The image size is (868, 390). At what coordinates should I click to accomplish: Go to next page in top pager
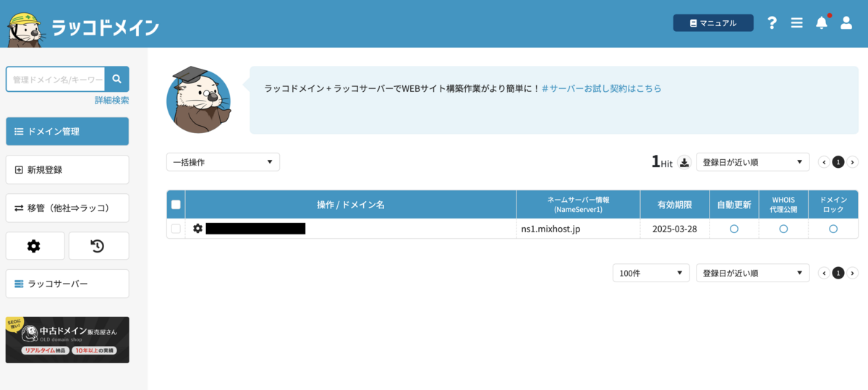click(853, 162)
